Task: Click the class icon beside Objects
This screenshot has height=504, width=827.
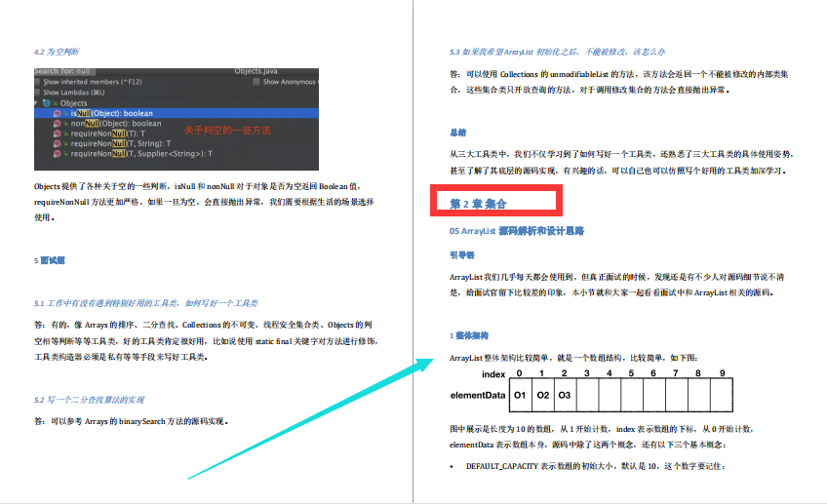Action: click(x=47, y=103)
